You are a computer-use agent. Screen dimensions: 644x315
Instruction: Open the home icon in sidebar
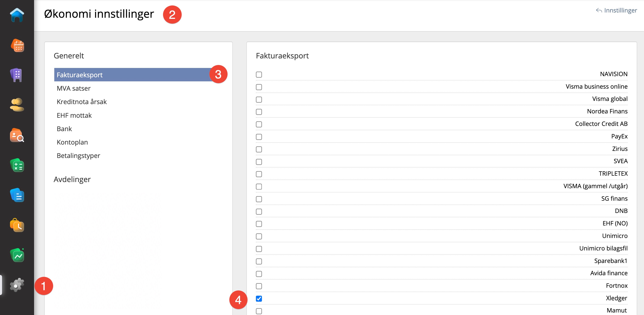17,15
